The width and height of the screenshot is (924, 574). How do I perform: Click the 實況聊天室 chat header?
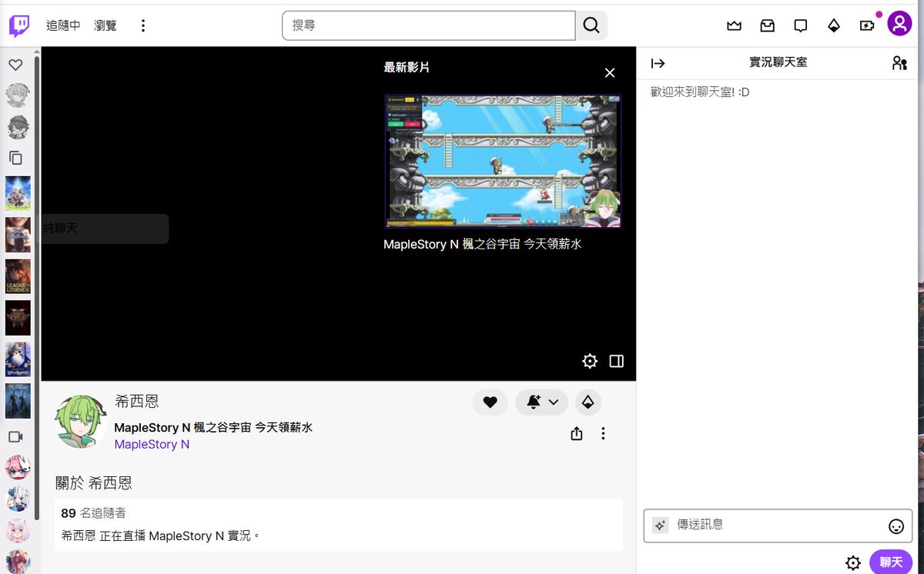click(778, 62)
